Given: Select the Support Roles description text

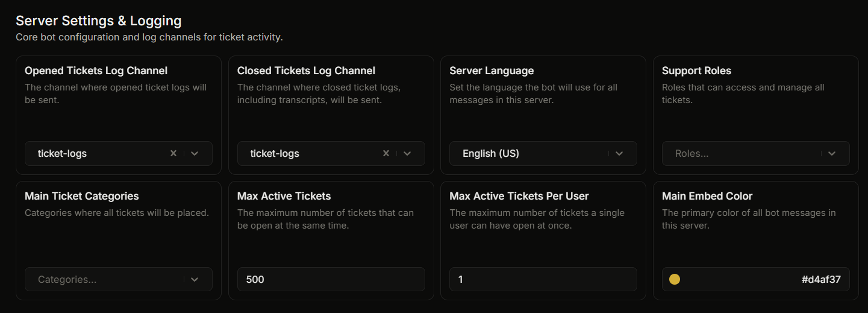Looking at the screenshot, I should click(x=743, y=93).
